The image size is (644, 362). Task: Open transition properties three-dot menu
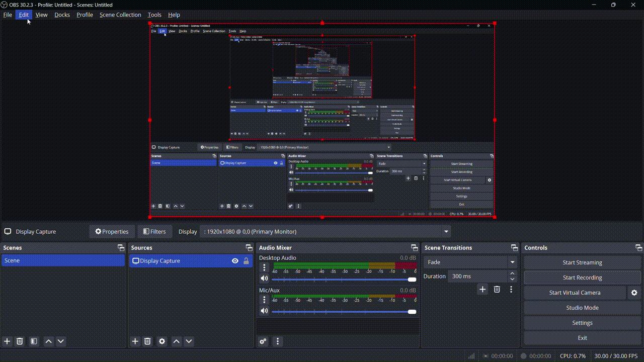click(511, 289)
